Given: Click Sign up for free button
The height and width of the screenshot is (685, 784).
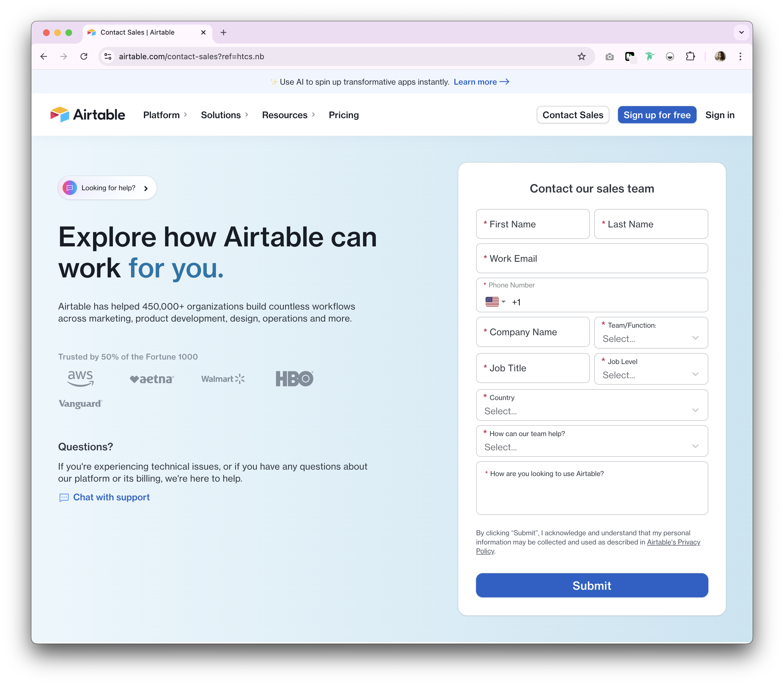Looking at the screenshot, I should coord(657,115).
